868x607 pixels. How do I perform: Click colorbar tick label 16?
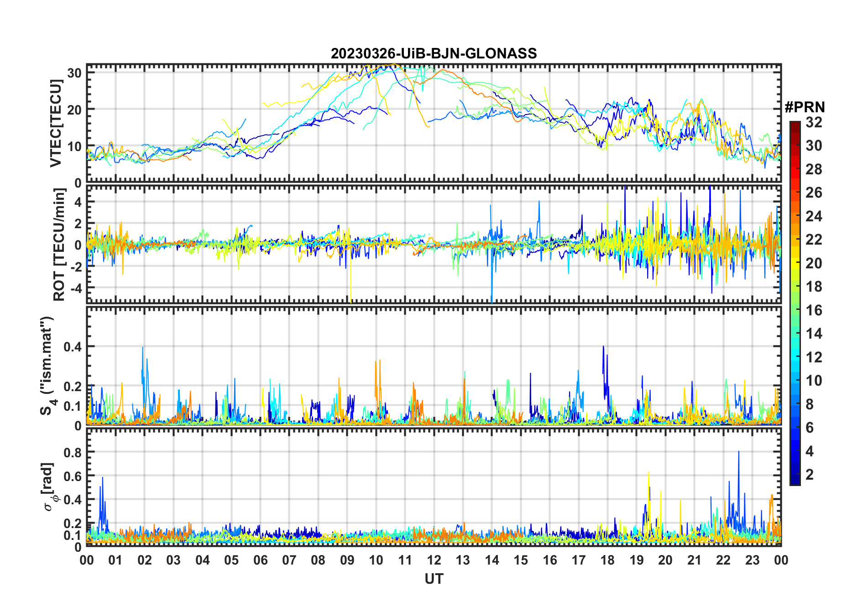[x=814, y=310]
